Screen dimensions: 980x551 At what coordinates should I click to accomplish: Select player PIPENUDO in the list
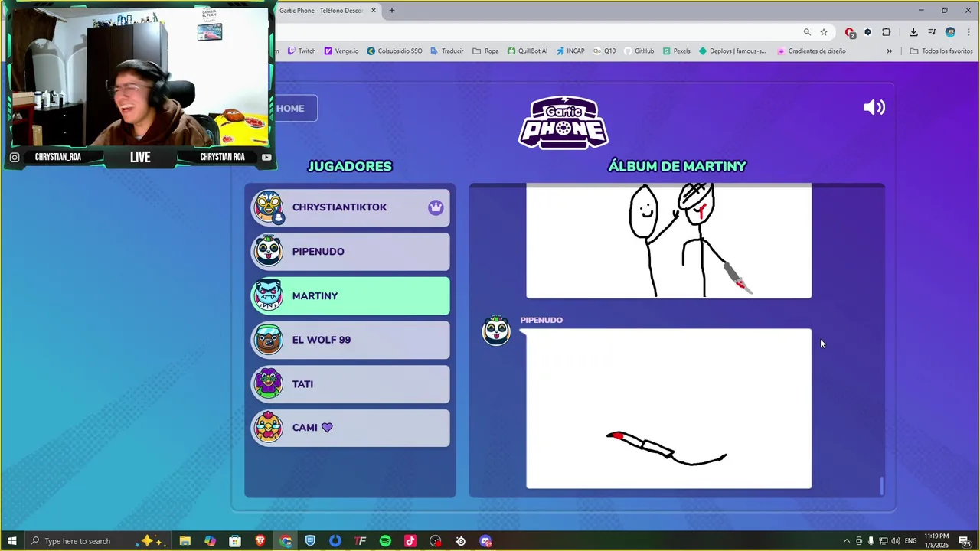coord(351,252)
